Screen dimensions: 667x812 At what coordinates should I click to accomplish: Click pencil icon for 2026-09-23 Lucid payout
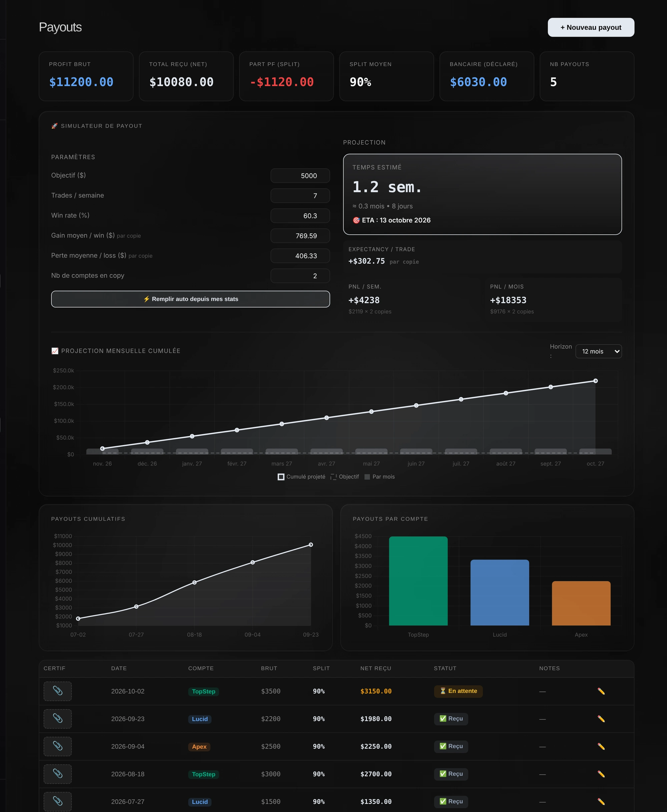(x=601, y=719)
